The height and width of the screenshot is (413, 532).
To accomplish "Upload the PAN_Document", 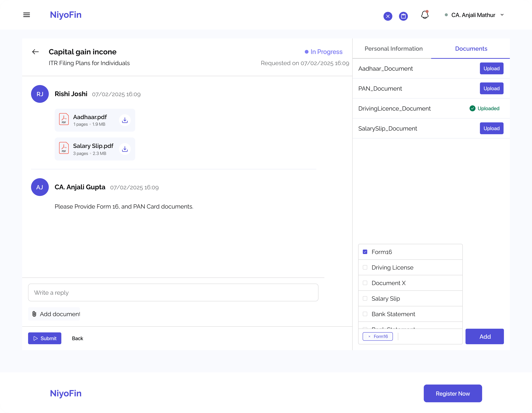I will click(x=491, y=88).
